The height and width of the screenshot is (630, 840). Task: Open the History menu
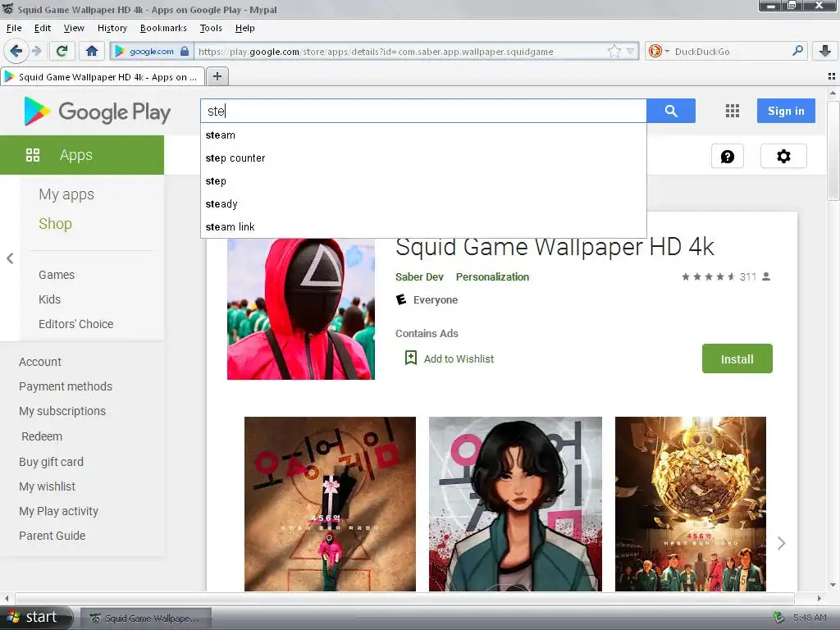[x=112, y=28]
